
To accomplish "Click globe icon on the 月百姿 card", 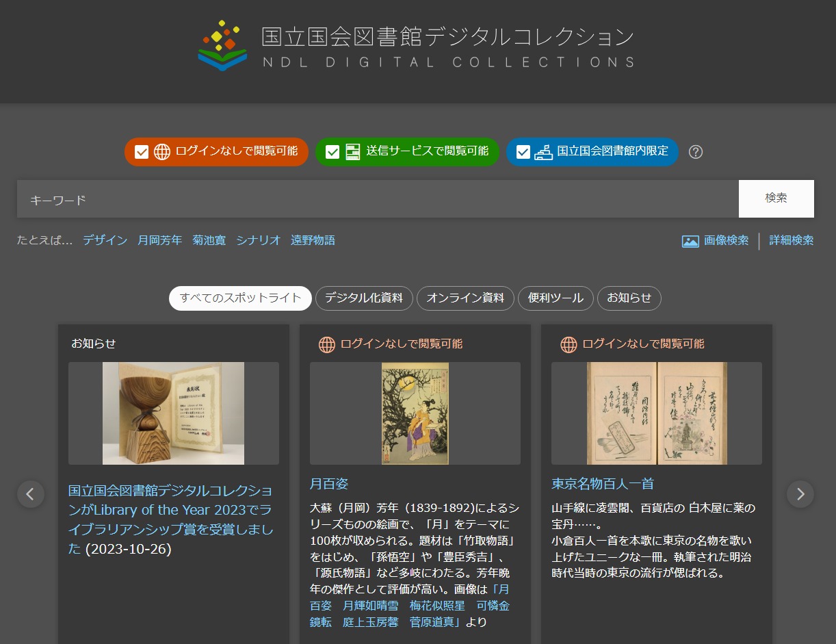I will point(327,344).
